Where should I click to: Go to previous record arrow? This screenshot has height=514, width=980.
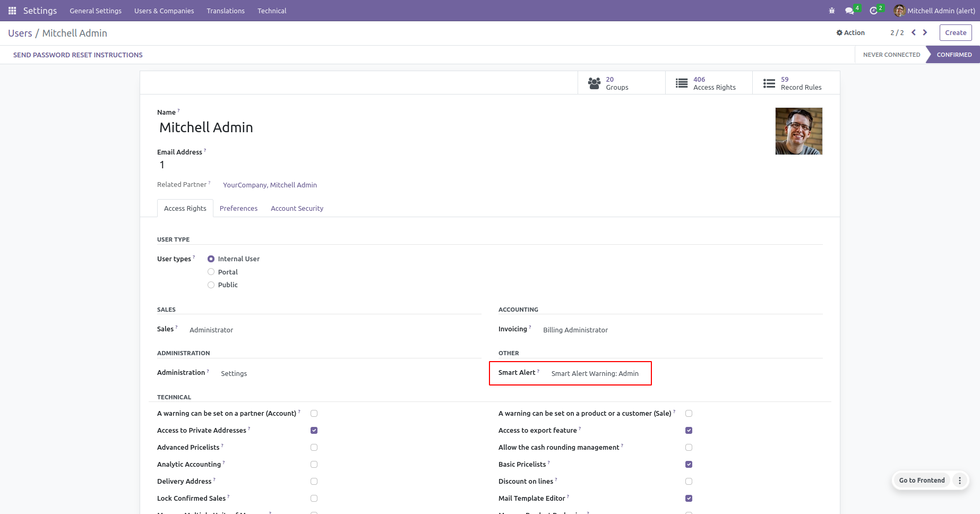[x=914, y=32]
